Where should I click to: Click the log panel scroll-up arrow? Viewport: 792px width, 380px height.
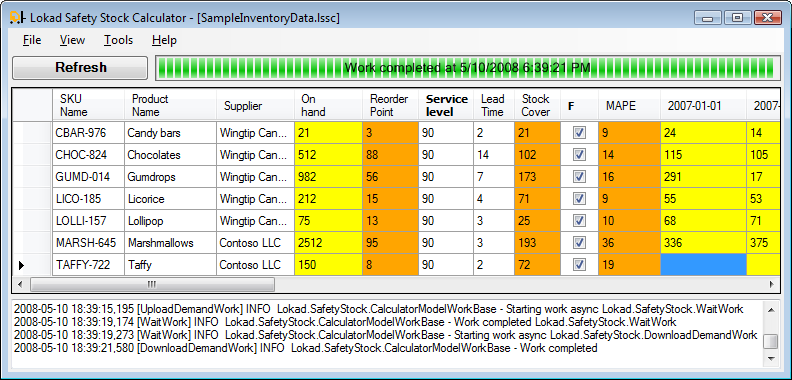coord(770,309)
